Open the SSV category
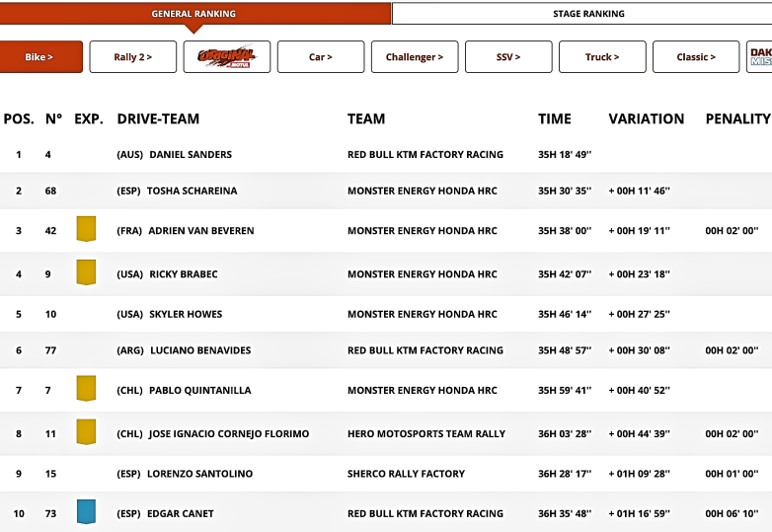 click(508, 57)
